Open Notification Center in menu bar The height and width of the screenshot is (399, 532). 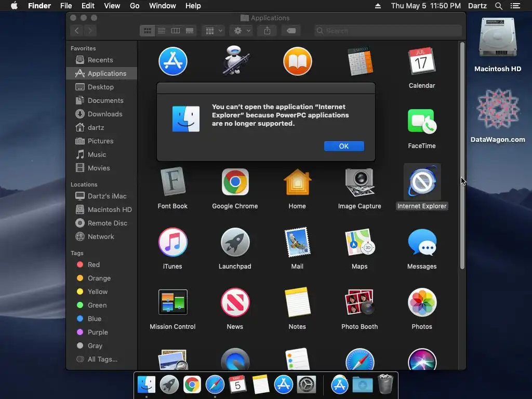click(515, 6)
